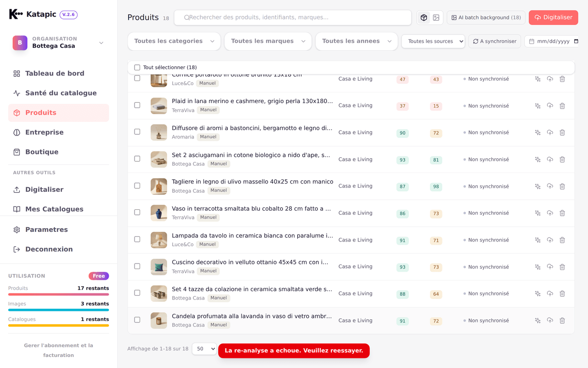Open the Set 4 tazze product thumbnail
588x368 pixels.
click(159, 293)
